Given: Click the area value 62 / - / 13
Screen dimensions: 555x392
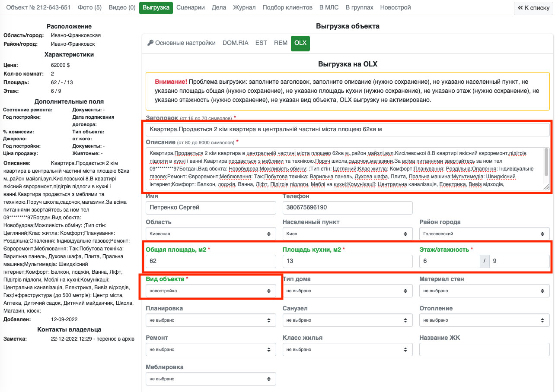Looking at the screenshot, I should pyautogui.click(x=62, y=82).
